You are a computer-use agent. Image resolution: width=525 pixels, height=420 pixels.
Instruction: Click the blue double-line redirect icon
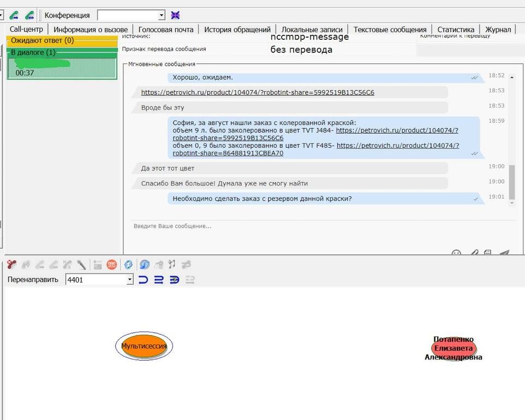pyautogui.click(x=159, y=280)
